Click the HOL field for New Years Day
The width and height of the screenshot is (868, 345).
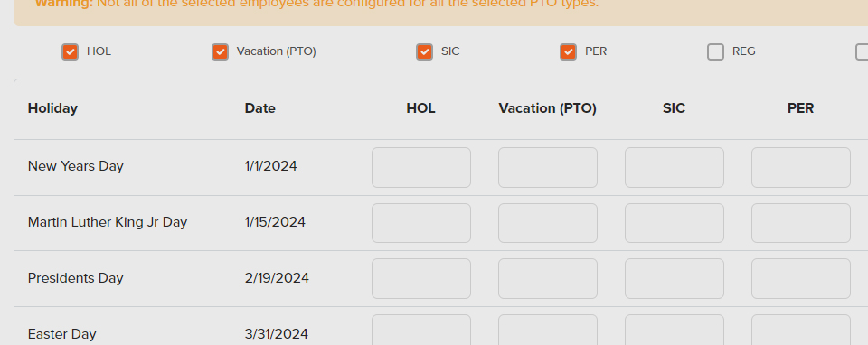coord(421,167)
